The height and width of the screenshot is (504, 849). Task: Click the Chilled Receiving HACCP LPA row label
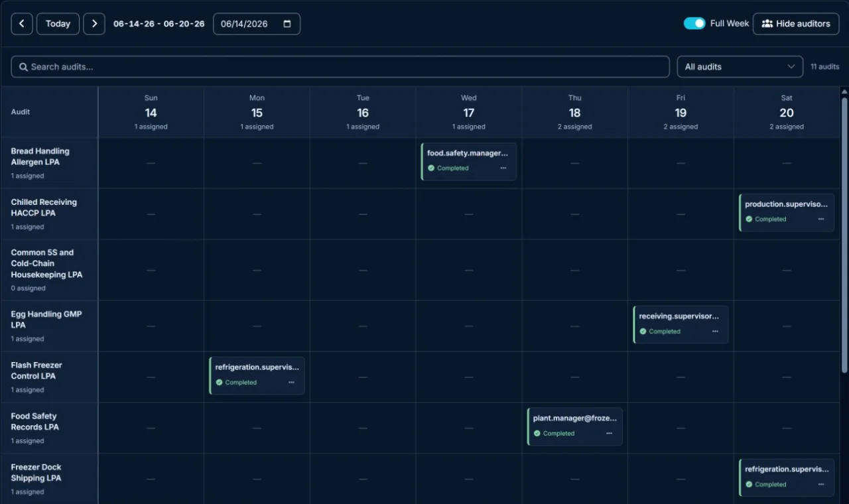44,208
